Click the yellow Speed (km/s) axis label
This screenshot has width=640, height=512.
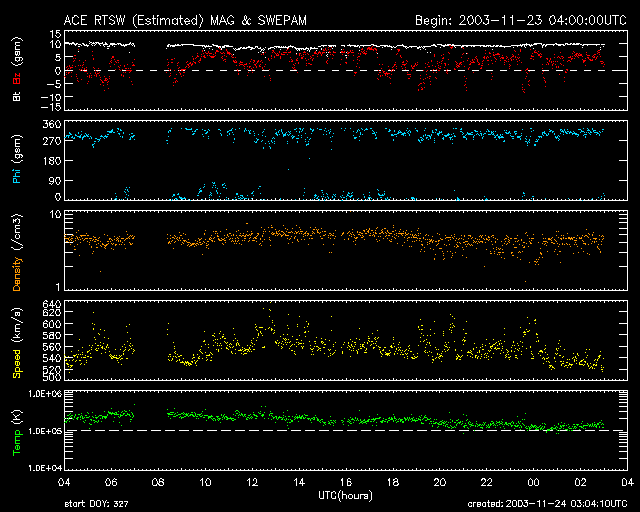click(x=17, y=340)
